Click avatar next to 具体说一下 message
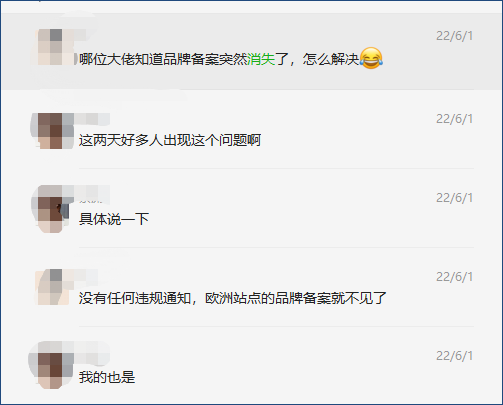503x405 pixels. [x=50, y=209]
